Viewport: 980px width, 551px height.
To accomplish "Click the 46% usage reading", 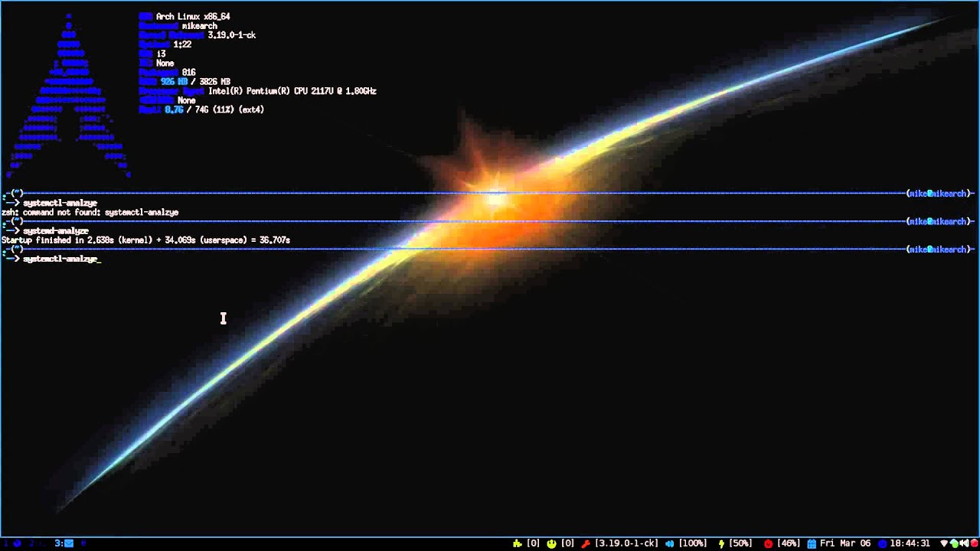I will (x=789, y=543).
